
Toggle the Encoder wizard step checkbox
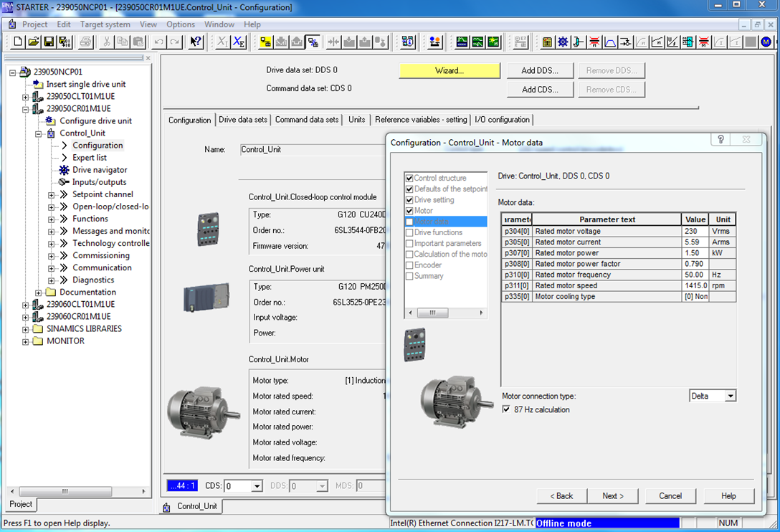pos(409,265)
